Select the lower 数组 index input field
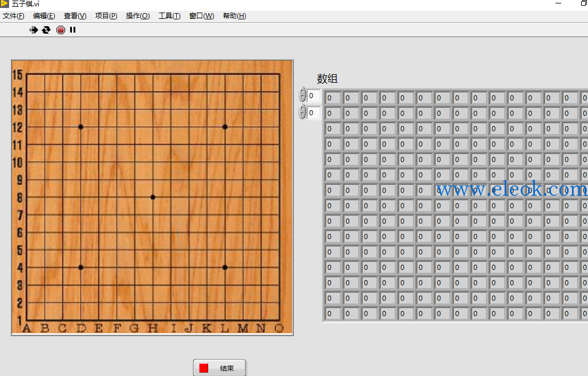The width and height of the screenshot is (588, 376). tap(314, 113)
